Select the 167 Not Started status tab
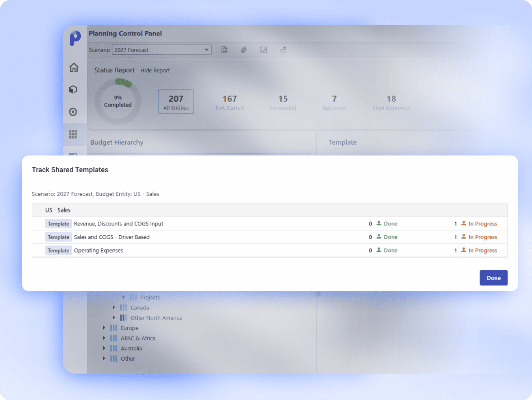This screenshot has height=400, width=532. pos(230,102)
